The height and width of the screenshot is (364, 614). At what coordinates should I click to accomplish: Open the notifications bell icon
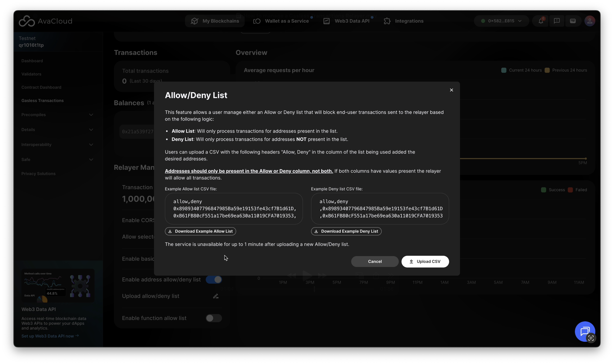coord(541,21)
